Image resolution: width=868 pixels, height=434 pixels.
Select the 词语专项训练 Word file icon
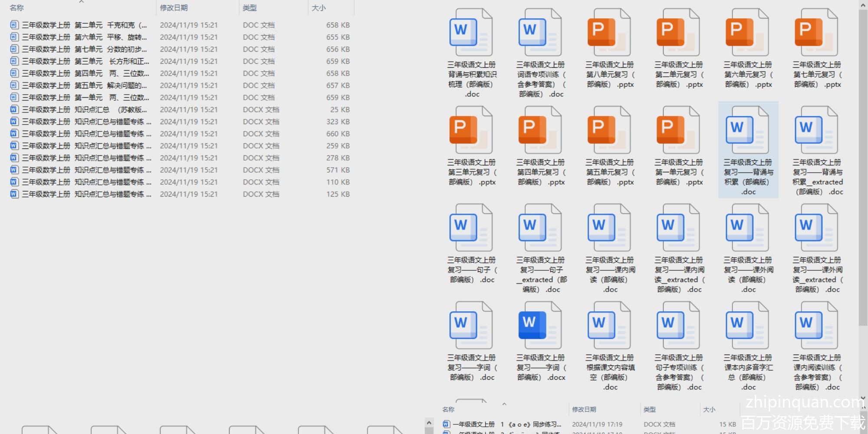pos(540,33)
